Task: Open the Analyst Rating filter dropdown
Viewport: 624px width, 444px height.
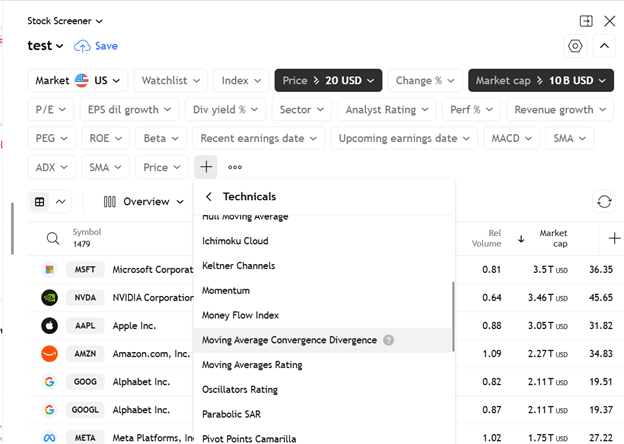Action: click(x=384, y=110)
